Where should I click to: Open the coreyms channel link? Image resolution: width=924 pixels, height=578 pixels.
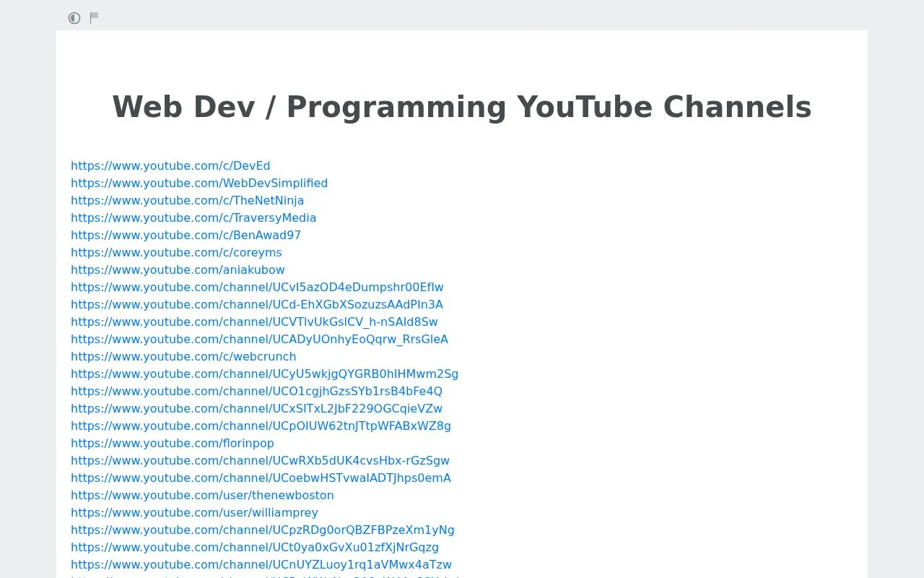pyautogui.click(x=176, y=252)
